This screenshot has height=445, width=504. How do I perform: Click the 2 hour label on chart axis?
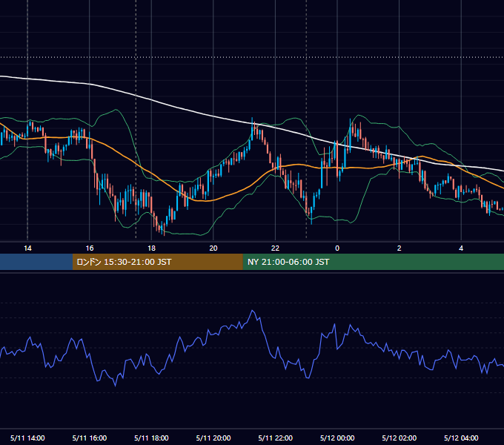pyautogui.click(x=399, y=248)
